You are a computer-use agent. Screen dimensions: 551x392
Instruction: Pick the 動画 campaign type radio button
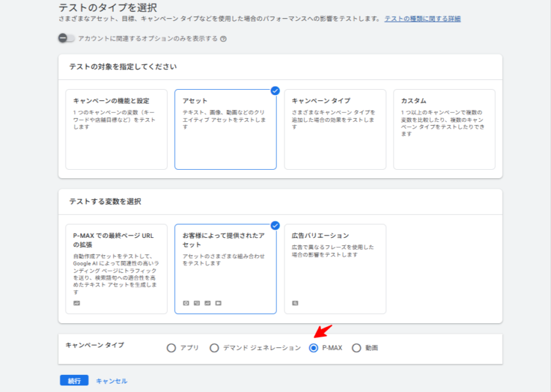(x=357, y=348)
